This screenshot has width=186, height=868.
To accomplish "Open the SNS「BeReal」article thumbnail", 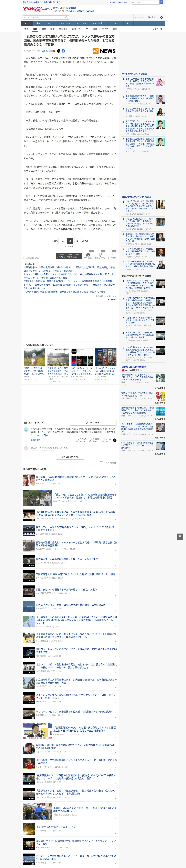I will (82, 357).
